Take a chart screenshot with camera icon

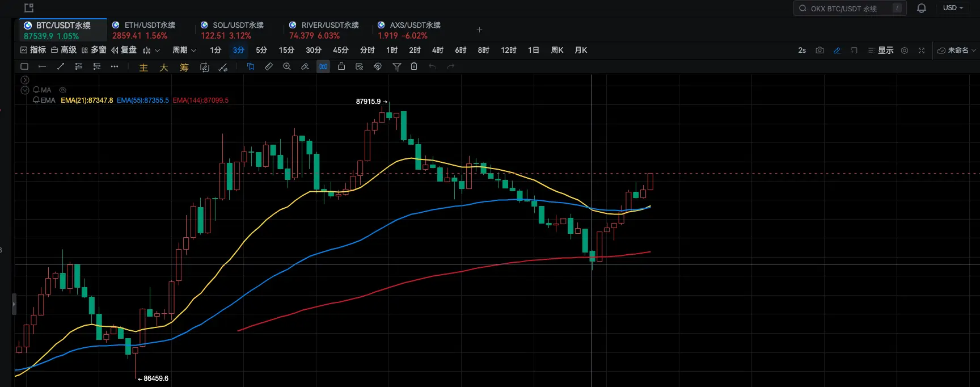pyautogui.click(x=820, y=50)
